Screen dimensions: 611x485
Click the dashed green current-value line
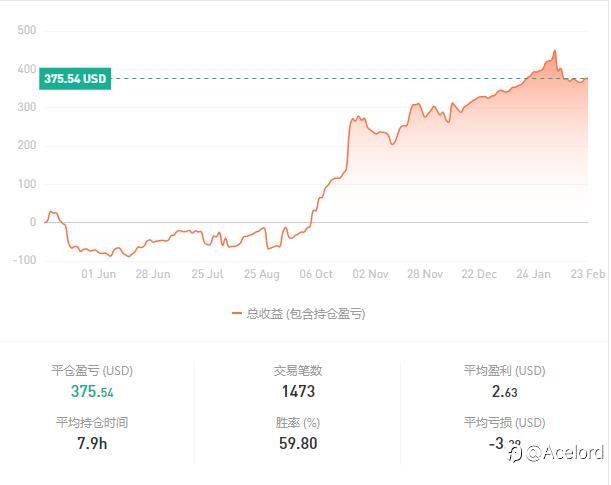tap(300, 78)
